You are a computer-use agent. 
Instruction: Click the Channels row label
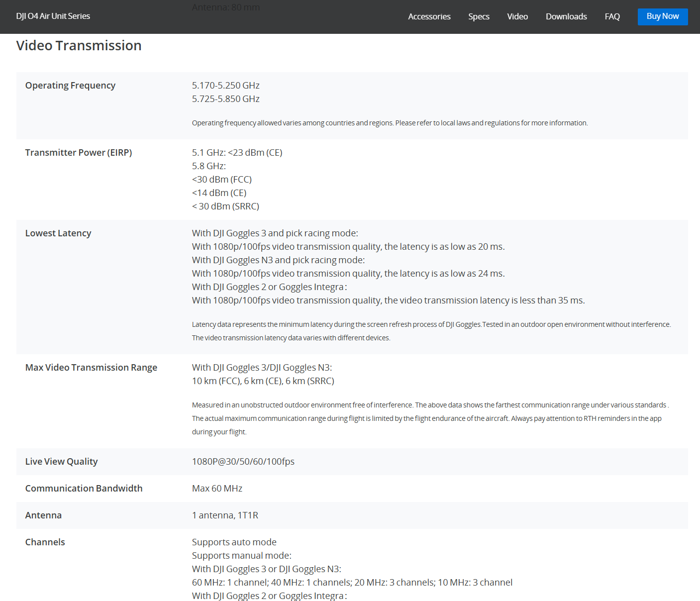pyautogui.click(x=45, y=542)
